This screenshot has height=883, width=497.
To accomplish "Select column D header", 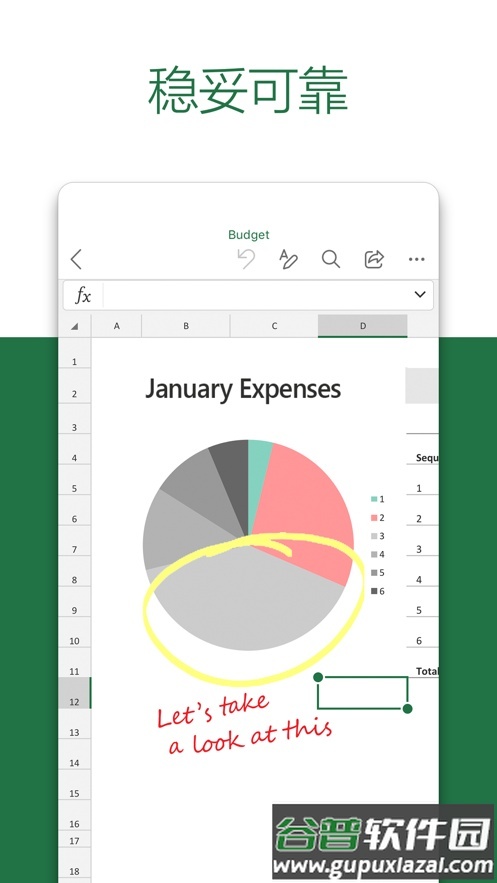I will (363, 326).
